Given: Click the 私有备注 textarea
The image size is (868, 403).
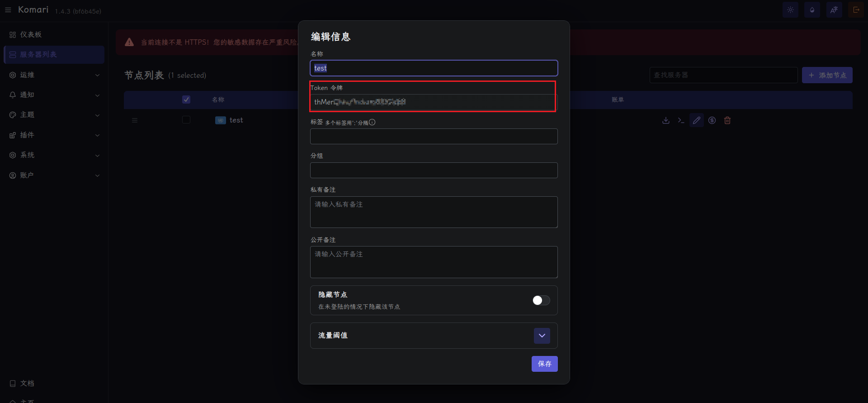Looking at the screenshot, I should coord(434,212).
